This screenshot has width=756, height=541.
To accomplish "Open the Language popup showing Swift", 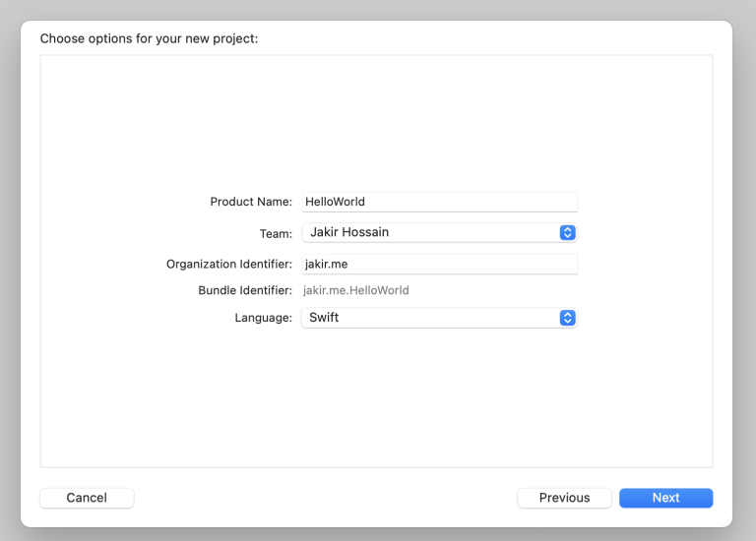I will [431, 318].
